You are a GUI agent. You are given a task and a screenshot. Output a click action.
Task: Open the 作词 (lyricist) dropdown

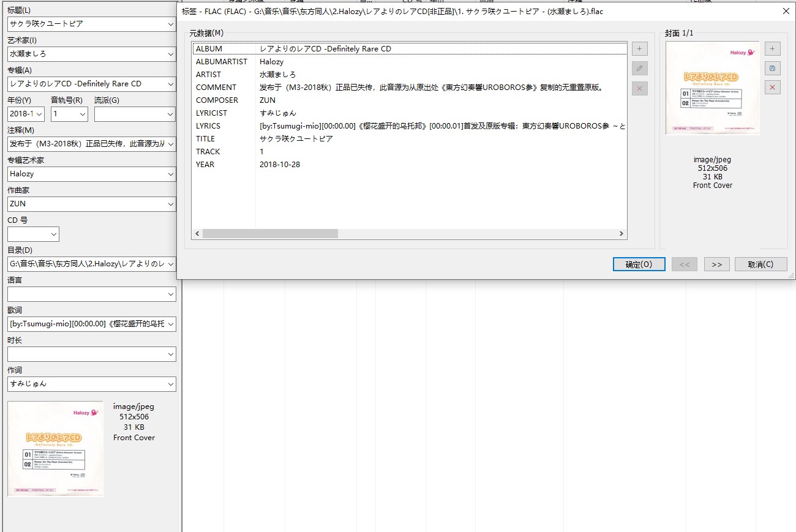click(x=170, y=384)
